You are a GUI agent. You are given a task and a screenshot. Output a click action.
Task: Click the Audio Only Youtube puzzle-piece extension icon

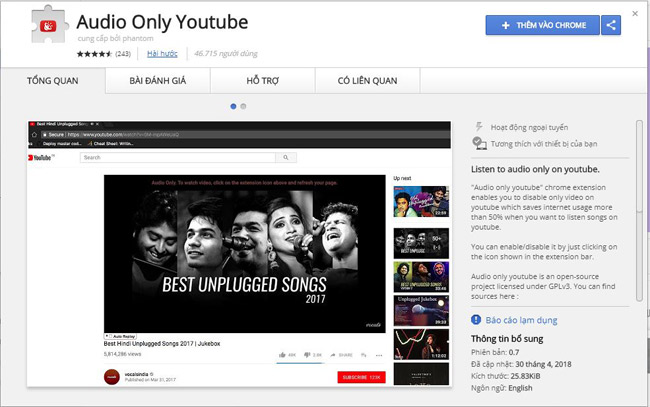pos(49,25)
